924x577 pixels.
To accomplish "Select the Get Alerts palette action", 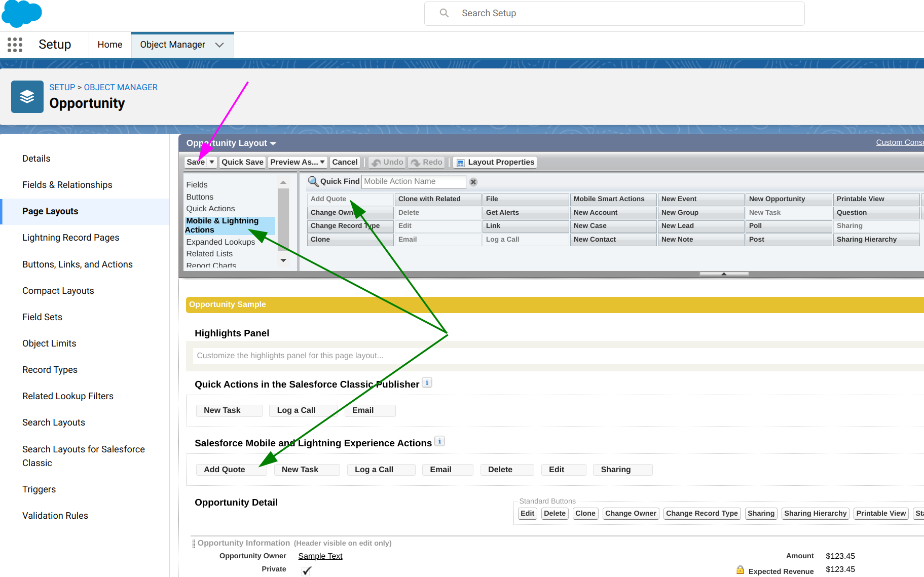I will coord(526,213).
